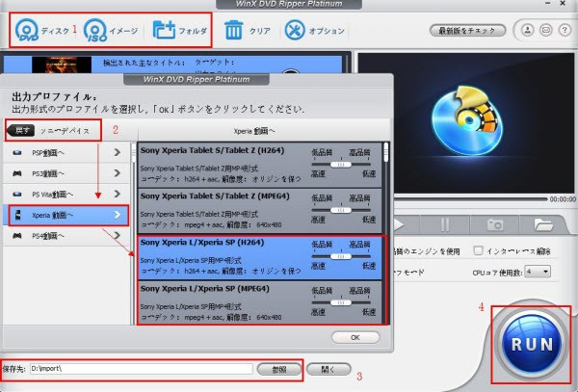Viewport: 578px width, 392px height.
Task: Adjust quality slider for Xperia SP (MPEG4) profile
Action: [341, 302]
